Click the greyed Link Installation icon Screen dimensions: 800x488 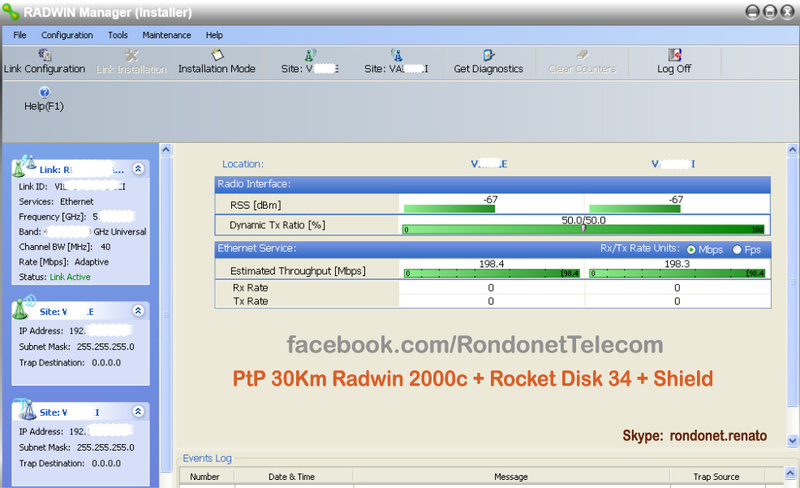132,54
